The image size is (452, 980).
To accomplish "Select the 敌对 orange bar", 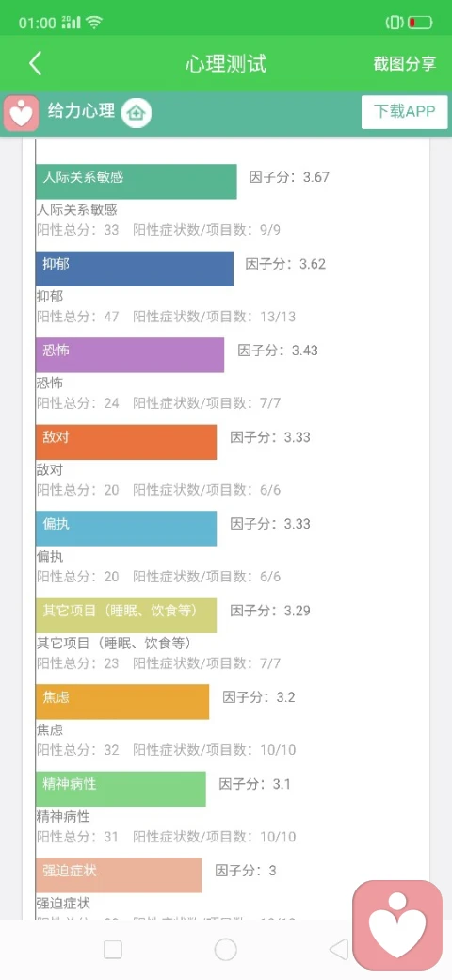I will click(x=126, y=442).
